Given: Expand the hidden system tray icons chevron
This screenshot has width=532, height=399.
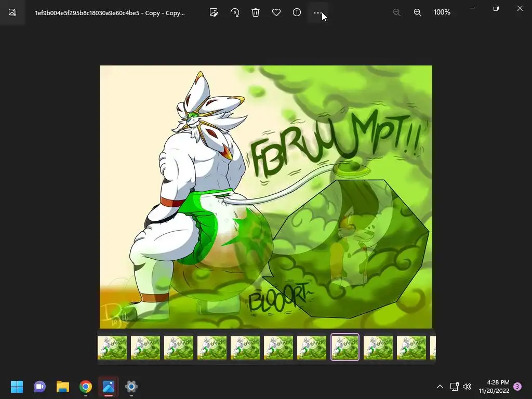Looking at the screenshot, I should pyautogui.click(x=440, y=387).
